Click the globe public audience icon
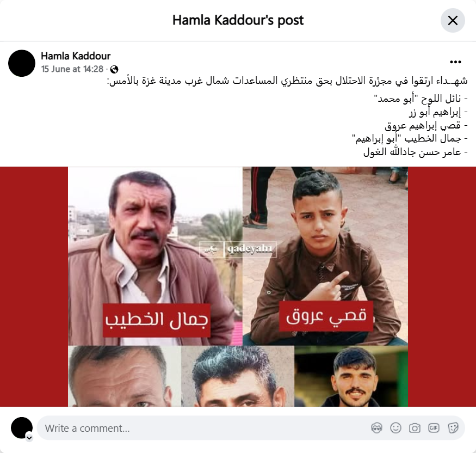The height and width of the screenshot is (453, 476). [114, 70]
